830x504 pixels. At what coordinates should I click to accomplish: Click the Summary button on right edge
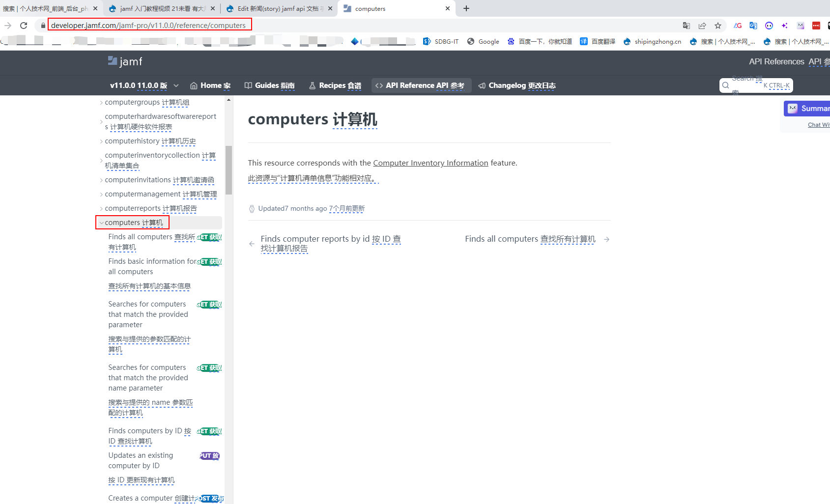pyautogui.click(x=807, y=109)
